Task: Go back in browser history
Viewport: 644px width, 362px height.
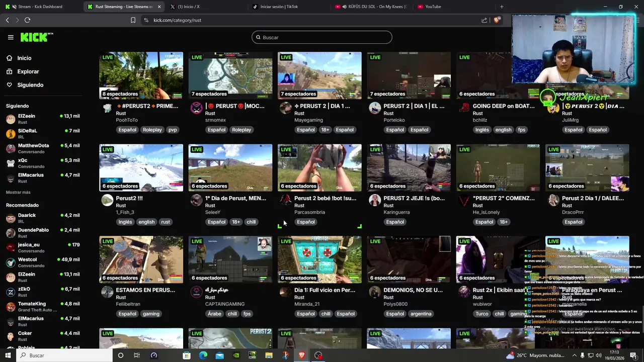Action: (x=8, y=20)
